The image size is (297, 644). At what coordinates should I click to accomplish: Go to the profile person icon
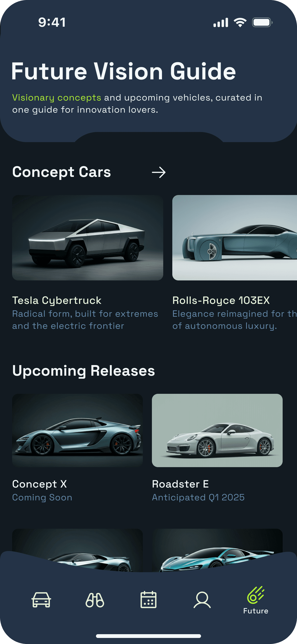point(202,600)
